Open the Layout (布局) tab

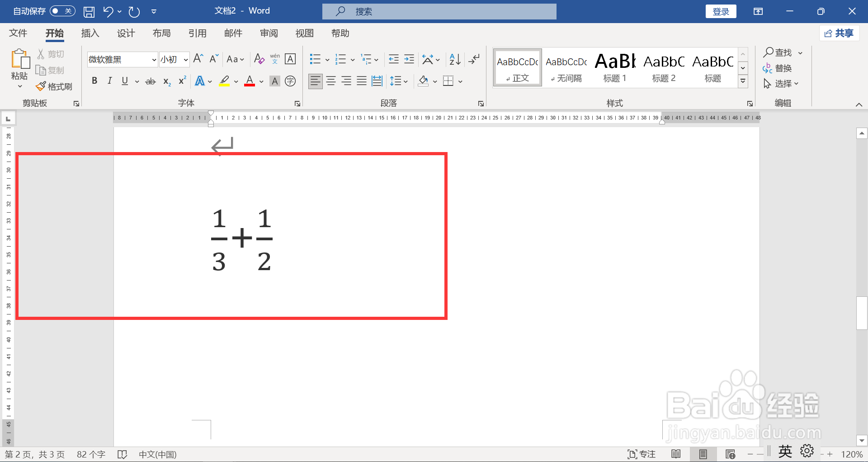161,33
